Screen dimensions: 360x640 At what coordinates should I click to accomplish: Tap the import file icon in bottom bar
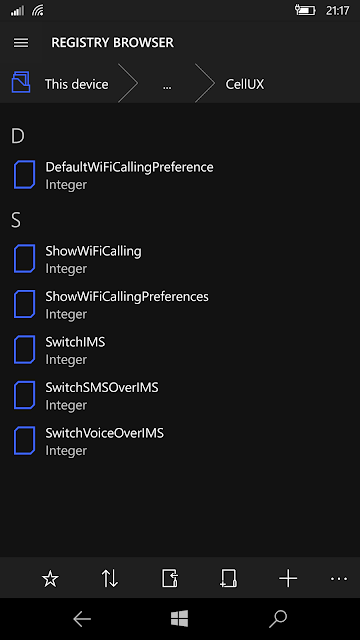pos(170,578)
